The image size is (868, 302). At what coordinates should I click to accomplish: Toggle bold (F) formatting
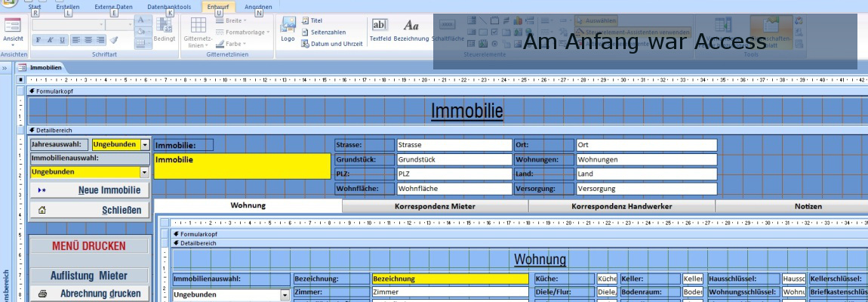click(38, 40)
